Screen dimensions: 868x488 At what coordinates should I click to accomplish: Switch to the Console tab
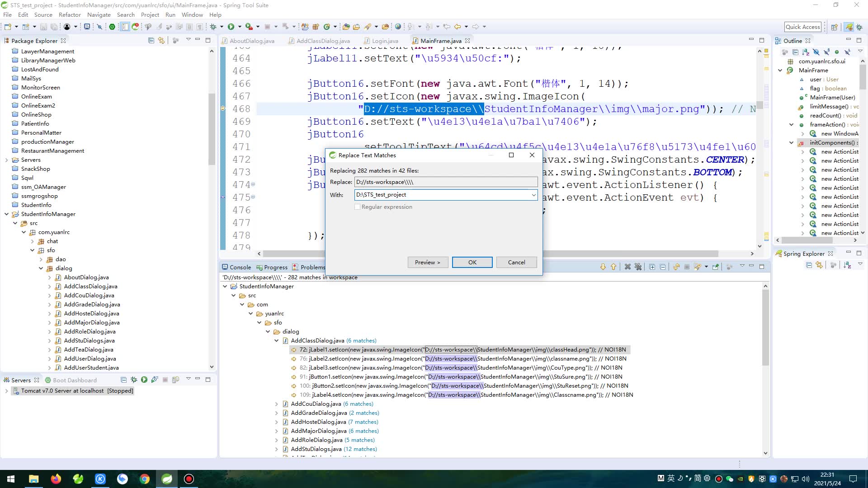point(236,267)
